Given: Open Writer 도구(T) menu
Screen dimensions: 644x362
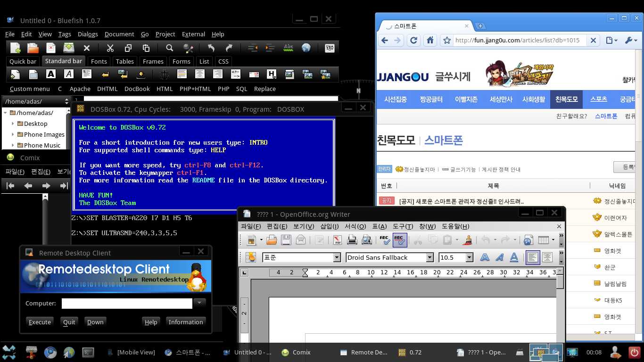Looking at the screenshot, I should 403,227.
